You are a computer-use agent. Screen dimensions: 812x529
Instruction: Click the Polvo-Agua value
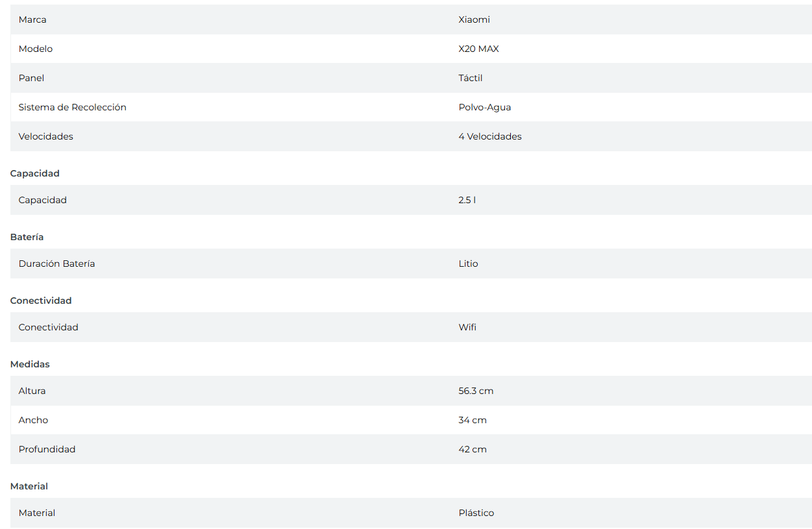484,107
